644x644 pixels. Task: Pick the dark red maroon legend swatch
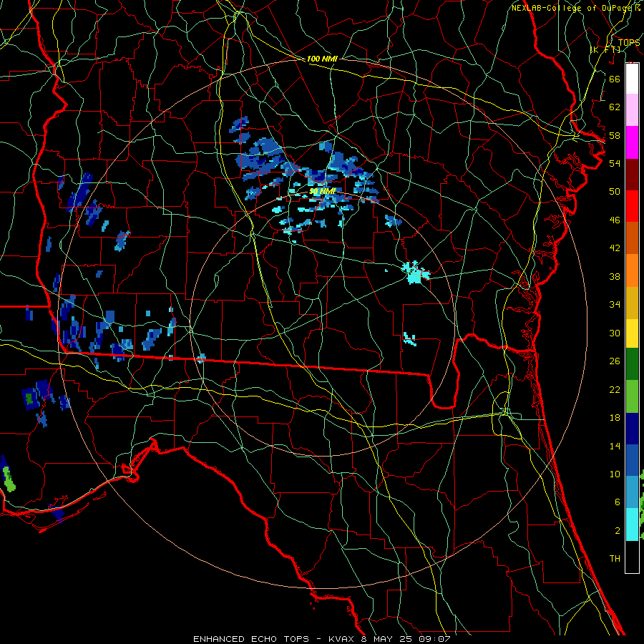click(x=632, y=175)
